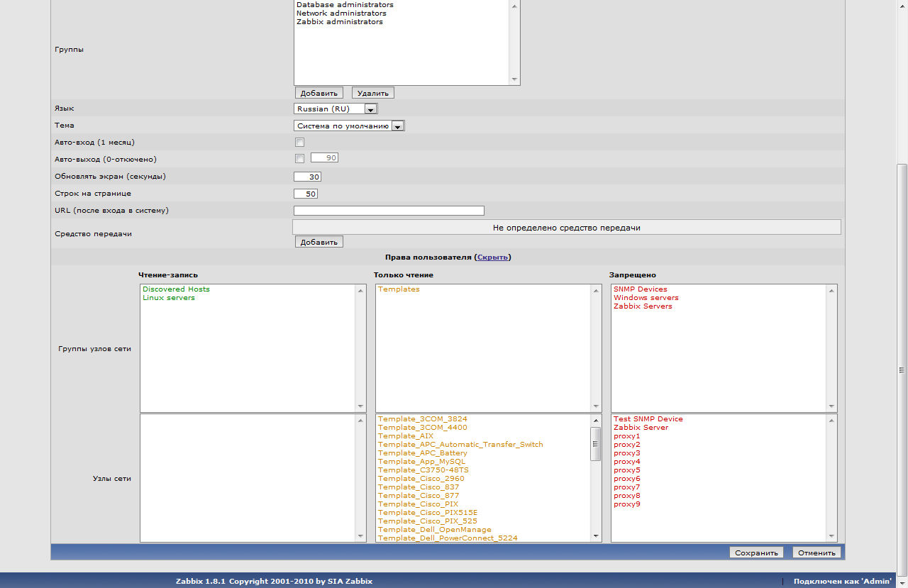908x588 pixels.
Task: Select proxy4 in the denied hosts list
Action: pyautogui.click(x=627, y=462)
